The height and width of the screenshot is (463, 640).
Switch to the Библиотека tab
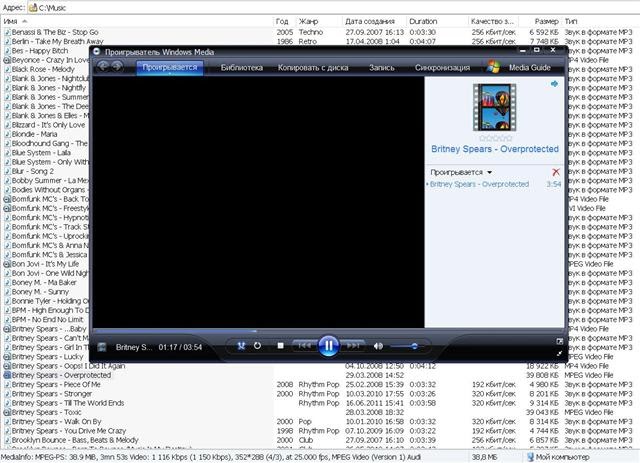pos(242,68)
